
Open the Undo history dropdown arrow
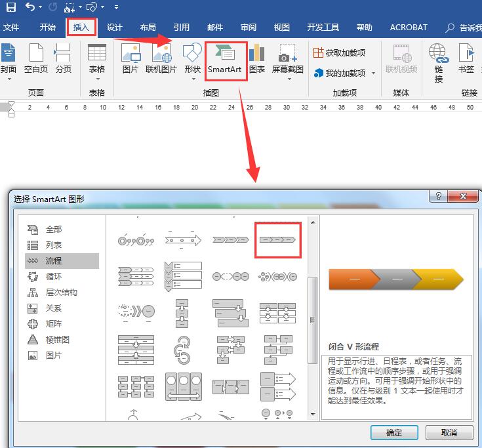click(41, 7)
